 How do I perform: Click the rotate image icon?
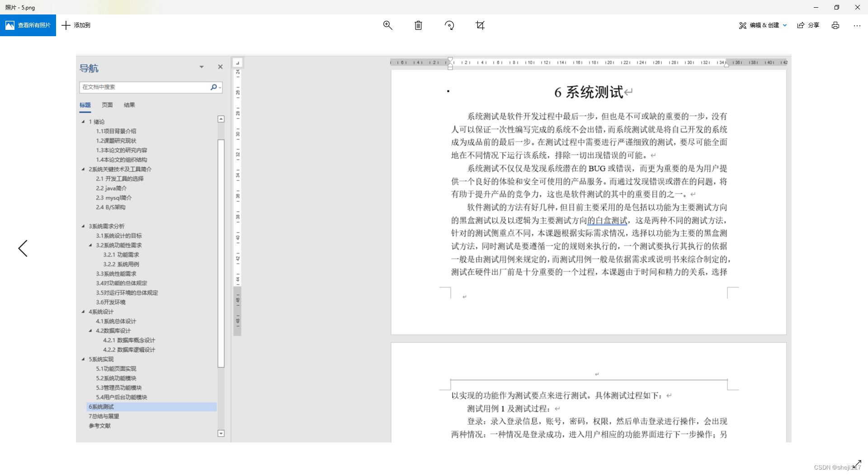tap(449, 25)
